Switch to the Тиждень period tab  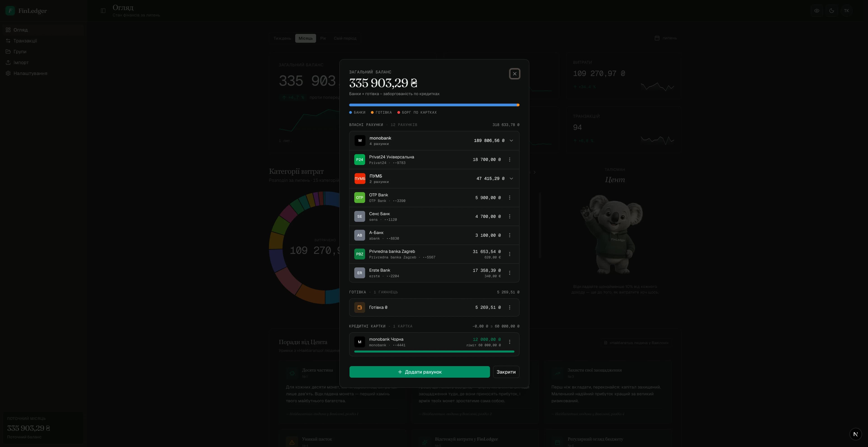click(x=282, y=38)
